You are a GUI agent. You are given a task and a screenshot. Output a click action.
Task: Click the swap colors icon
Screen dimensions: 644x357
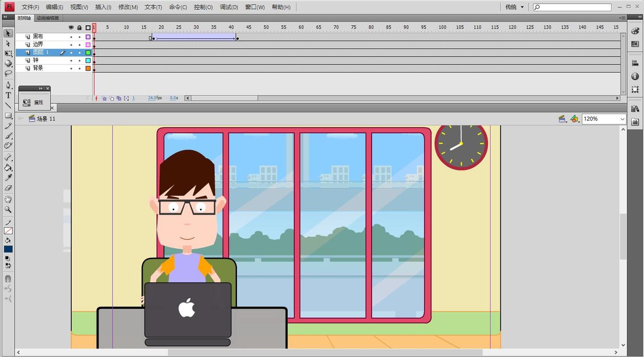coord(8,265)
